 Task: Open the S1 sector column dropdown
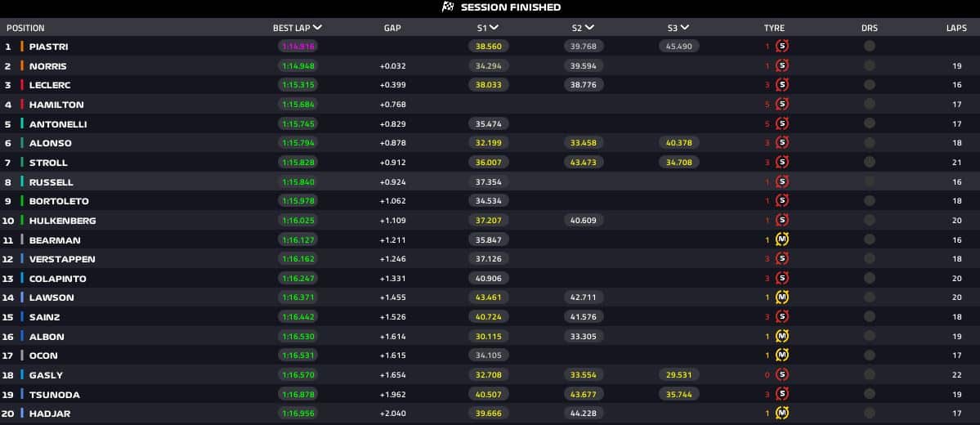[x=494, y=28]
